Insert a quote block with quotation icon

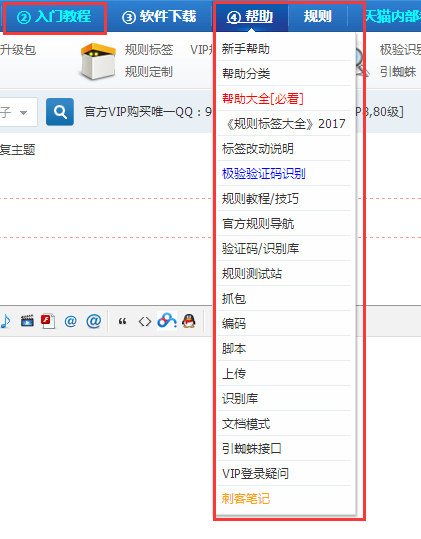click(x=122, y=321)
